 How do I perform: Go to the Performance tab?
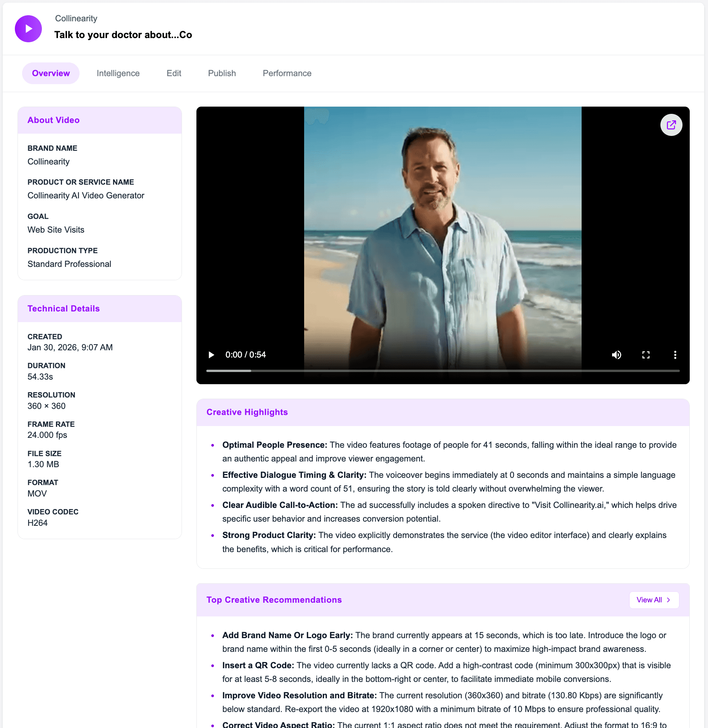[x=287, y=73]
